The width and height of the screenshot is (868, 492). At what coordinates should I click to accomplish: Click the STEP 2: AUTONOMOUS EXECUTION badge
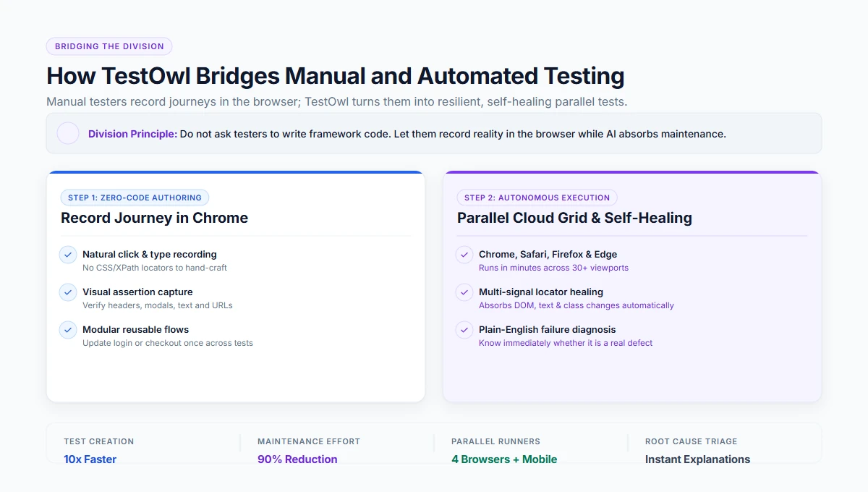point(537,198)
